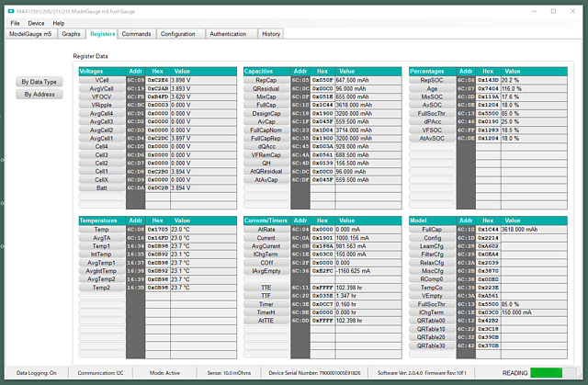Screen dimensions: 588x385
Task: Click the FullCapNom register button
Action: (x=266, y=130)
